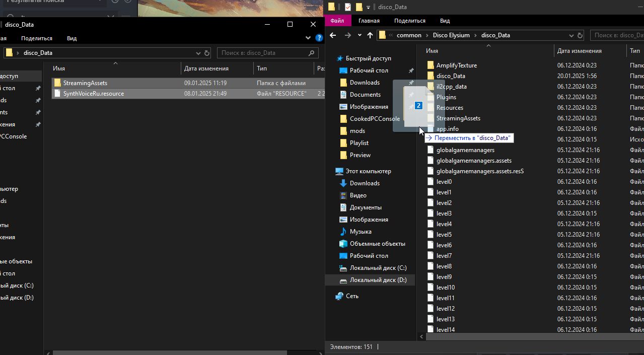The image size is (644, 355).
Task: Select globalgamemanagers.assets file
Action: tap(474, 161)
